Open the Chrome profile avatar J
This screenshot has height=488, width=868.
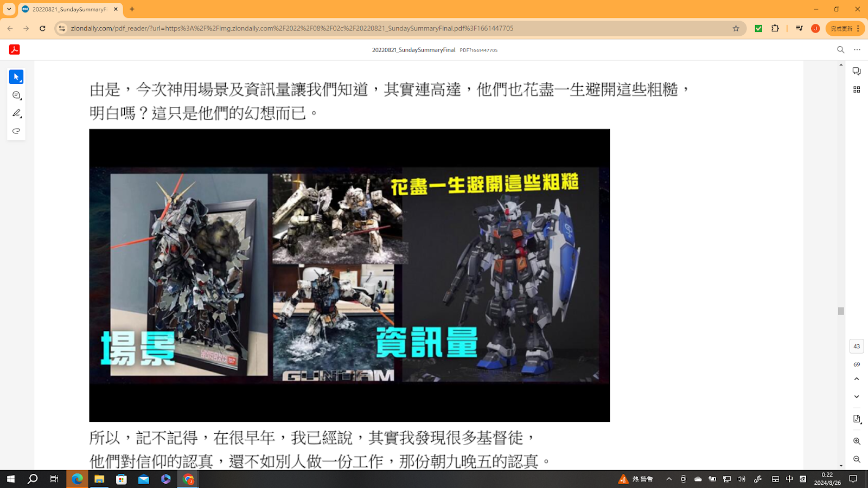815,28
